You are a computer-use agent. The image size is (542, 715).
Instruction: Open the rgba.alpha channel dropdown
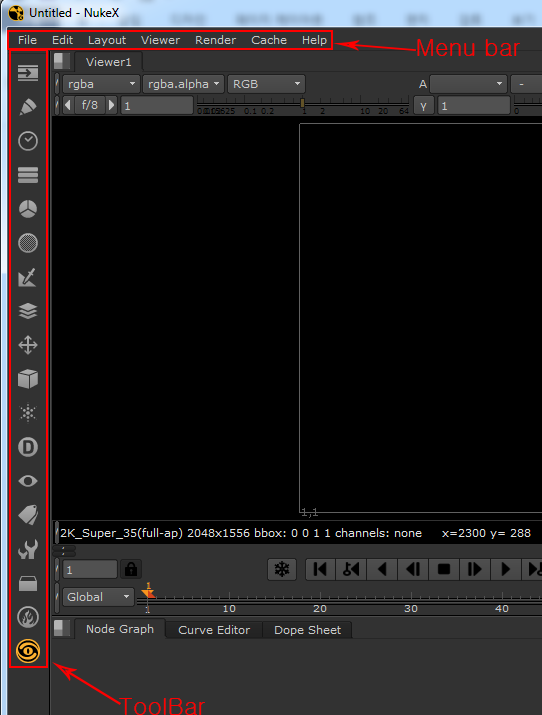point(183,84)
